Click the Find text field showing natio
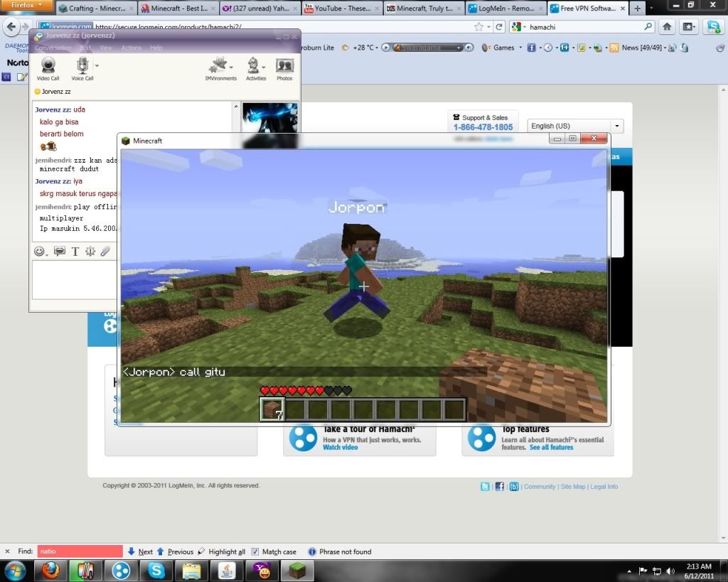The height and width of the screenshot is (582, 728). [x=80, y=551]
